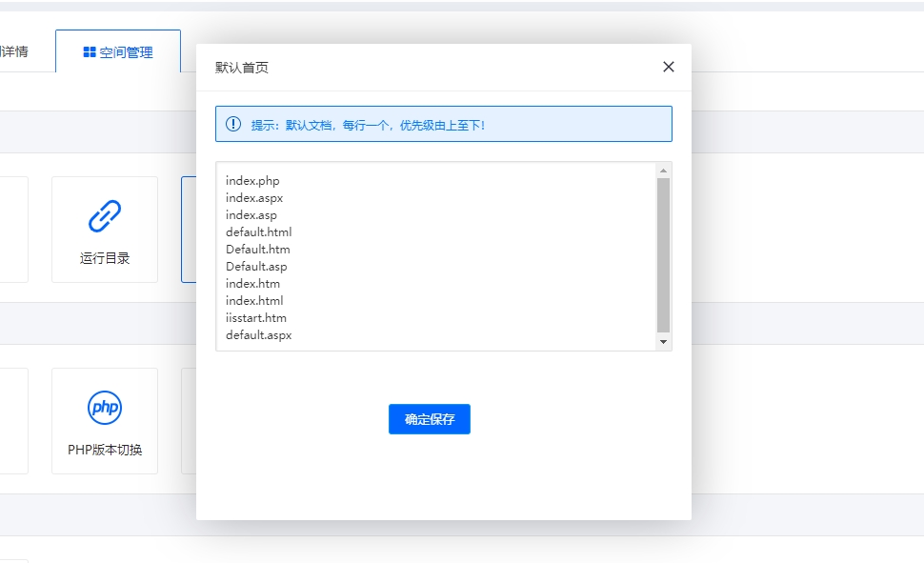Open PHP版本切换 by clicking the php icon
Image resolution: width=924 pixels, height=563 pixels.
[x=105, y=407]
